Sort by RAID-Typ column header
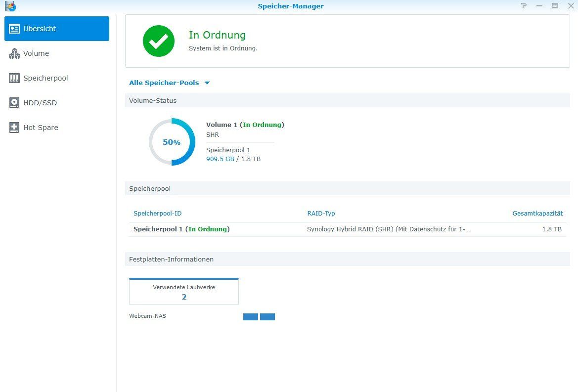This screenshot has width=578, height=392. (x=321, y=214)
